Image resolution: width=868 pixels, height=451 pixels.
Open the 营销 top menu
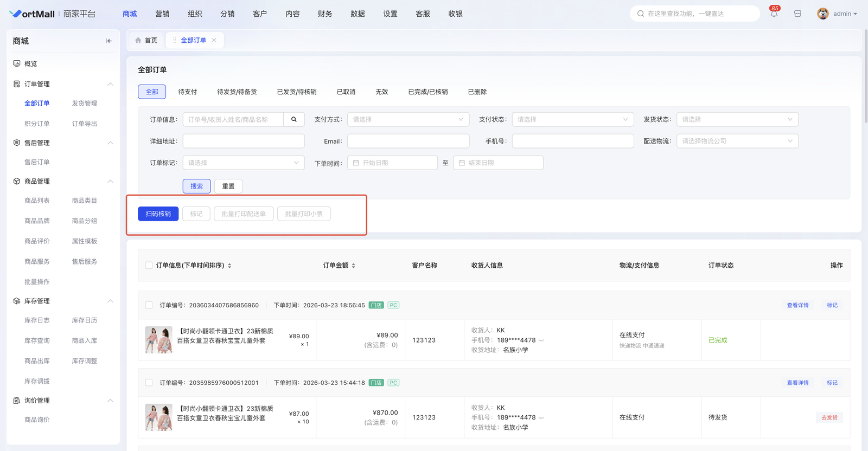pos(162,14)
